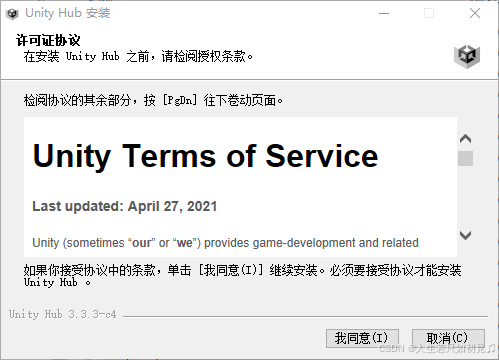Click the scroll up arrow in license box
This screenshot has width=499, height=360.
coord(465,138)
